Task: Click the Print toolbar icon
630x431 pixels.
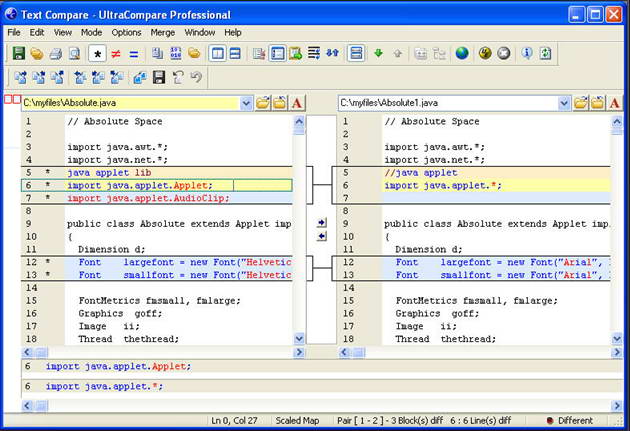Action: coord(55,53)
